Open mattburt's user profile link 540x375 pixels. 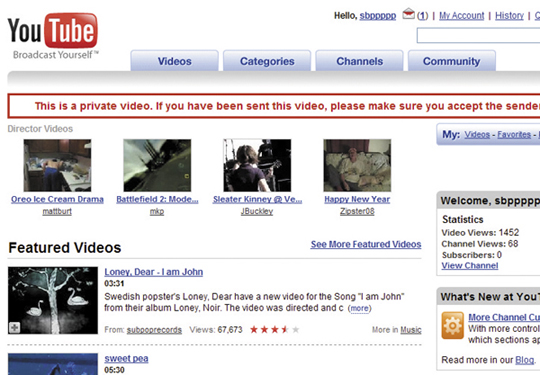[57, 211]
